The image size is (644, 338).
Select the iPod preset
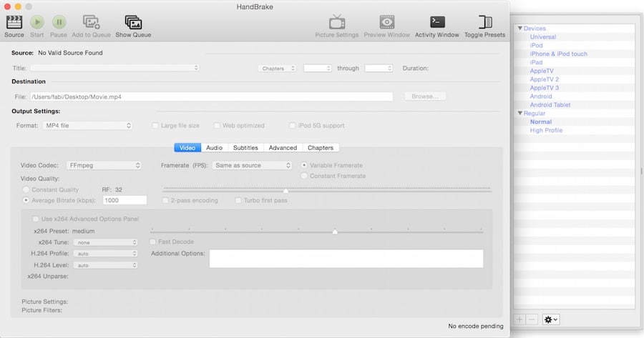537,46
